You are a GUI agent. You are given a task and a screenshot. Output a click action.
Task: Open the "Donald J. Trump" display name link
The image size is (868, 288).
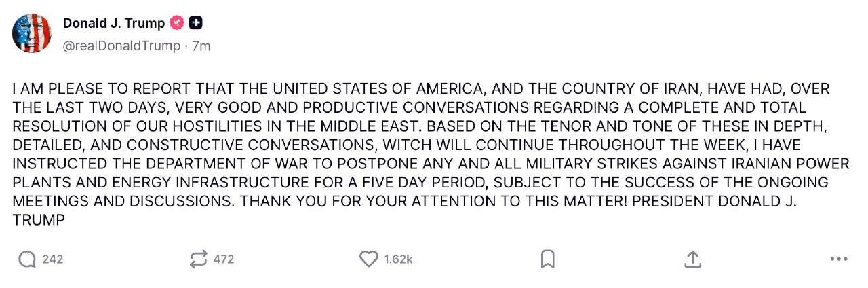[114, 23]
